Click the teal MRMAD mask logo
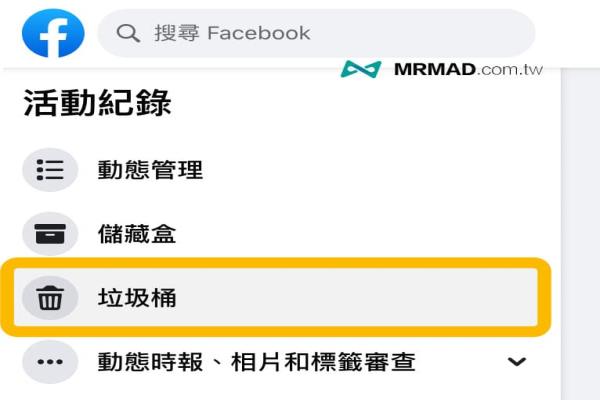The height and width of the screenshot is (400, 600). 360,69
